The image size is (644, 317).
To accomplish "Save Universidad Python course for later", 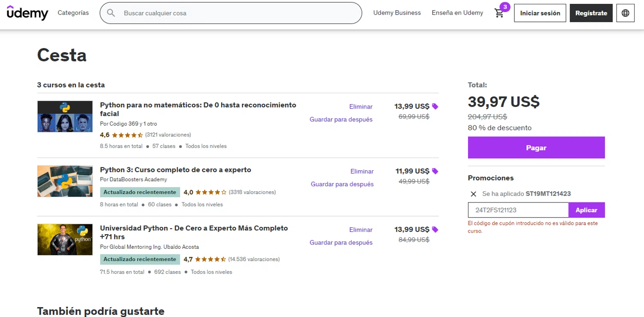I will point(341,242).
